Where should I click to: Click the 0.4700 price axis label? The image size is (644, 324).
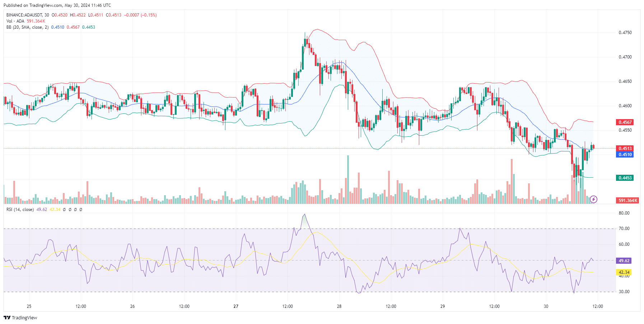(x=625, y=57)
